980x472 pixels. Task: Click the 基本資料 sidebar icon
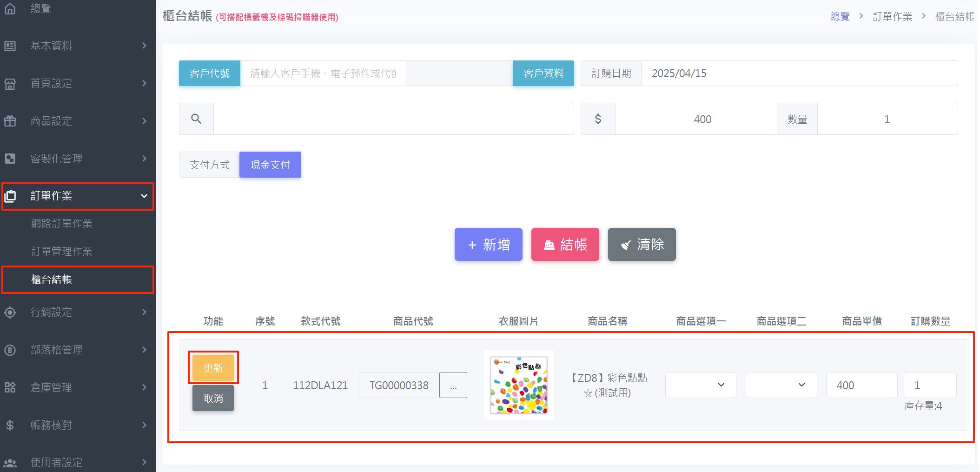pos(10,46)
